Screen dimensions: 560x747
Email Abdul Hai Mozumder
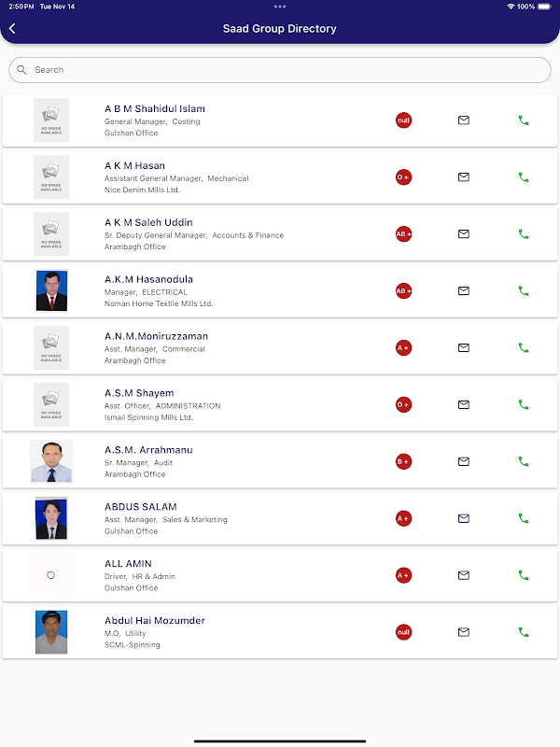pyautogui.click(x=464, y=632)
